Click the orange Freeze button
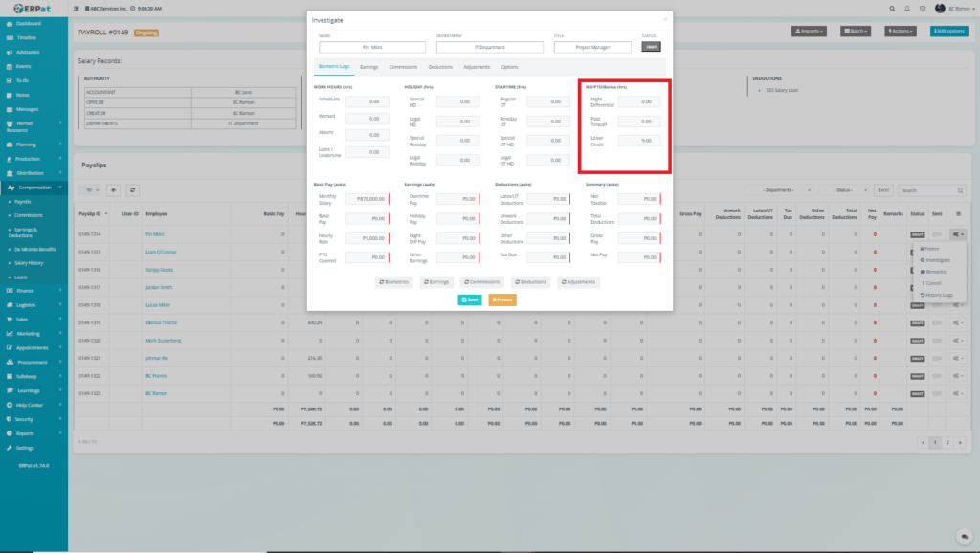This screenshot has height=553, width=980. tap(502, 299)
